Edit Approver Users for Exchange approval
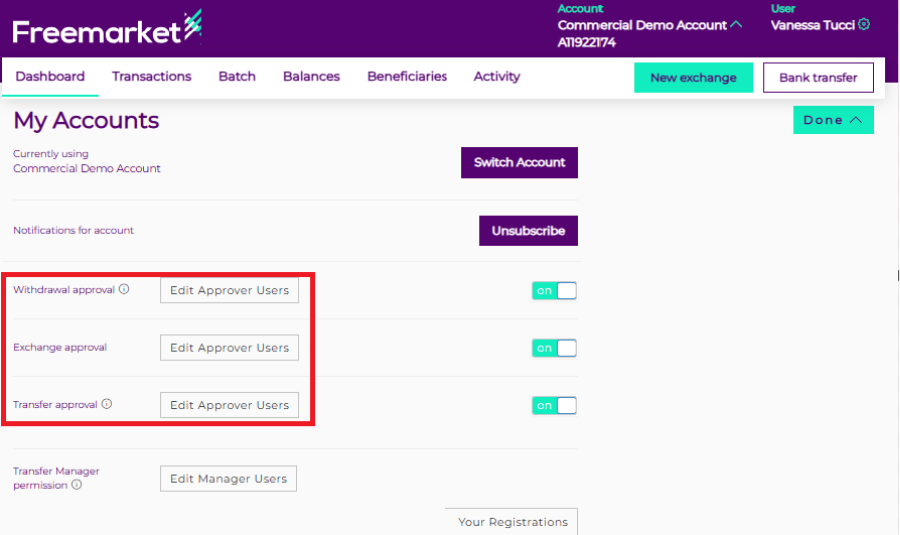 pos(229,348)
